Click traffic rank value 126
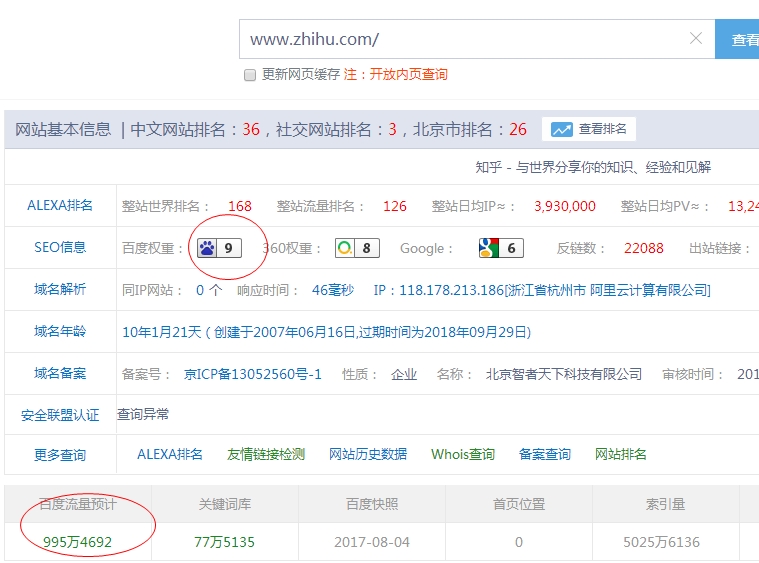 pos(395,206)
